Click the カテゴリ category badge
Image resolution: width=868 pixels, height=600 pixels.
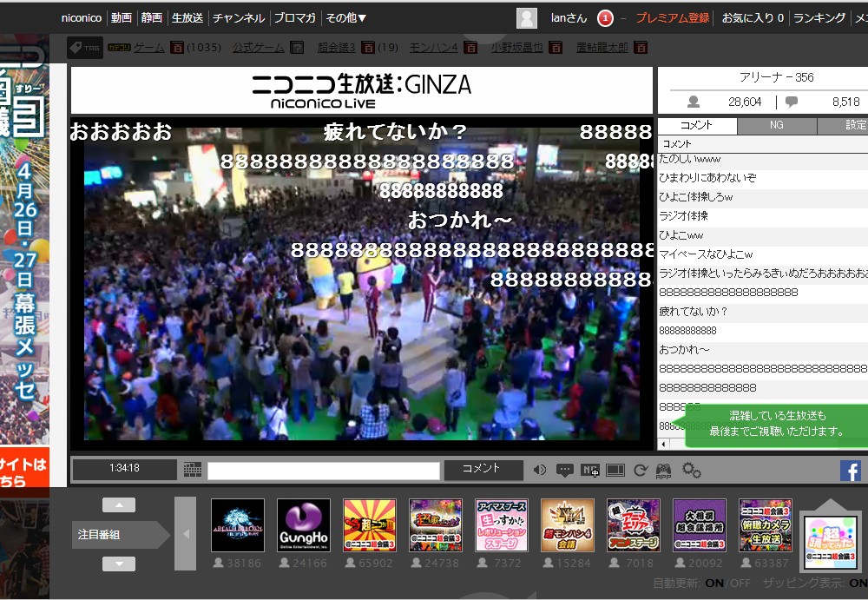(x=119, y=49)
